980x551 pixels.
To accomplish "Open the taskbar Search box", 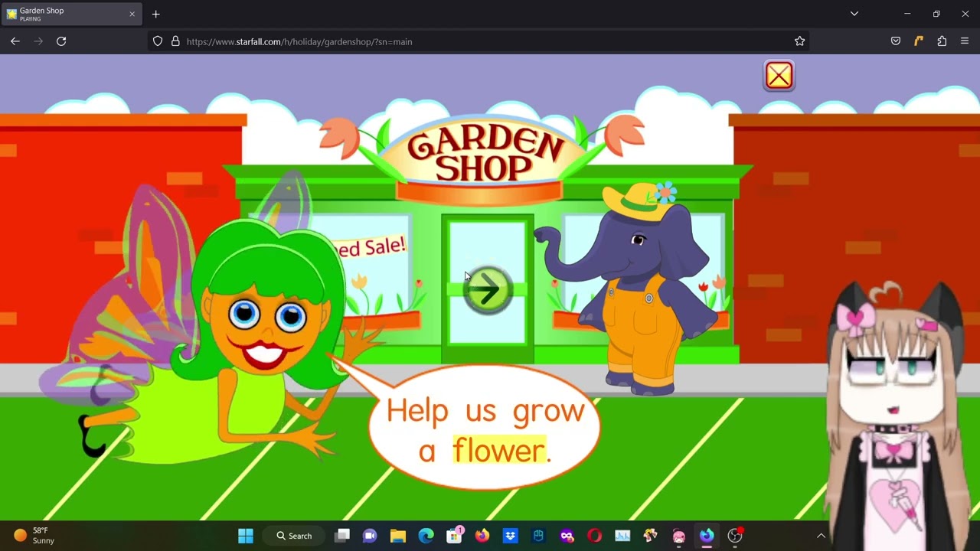I will click(x=294, y=536).
